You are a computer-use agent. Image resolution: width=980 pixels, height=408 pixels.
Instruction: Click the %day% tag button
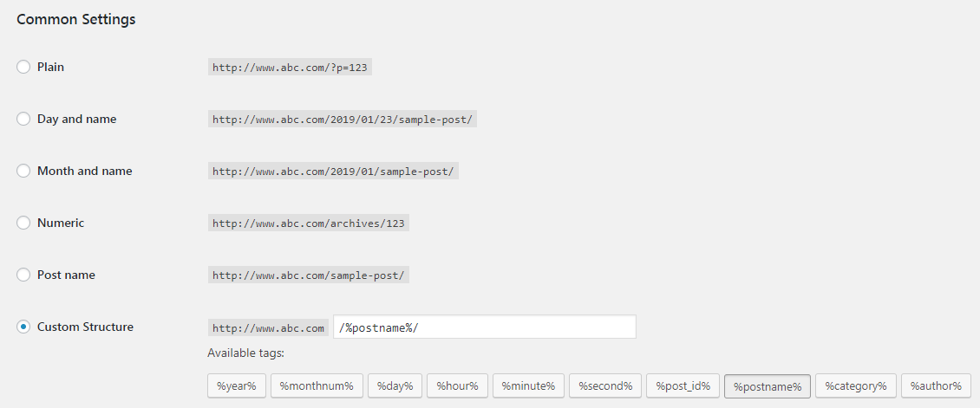tap(395, 386)
